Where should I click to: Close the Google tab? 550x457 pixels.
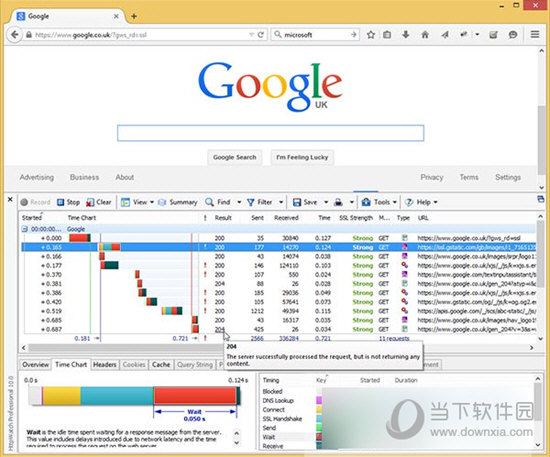point(116,16)
